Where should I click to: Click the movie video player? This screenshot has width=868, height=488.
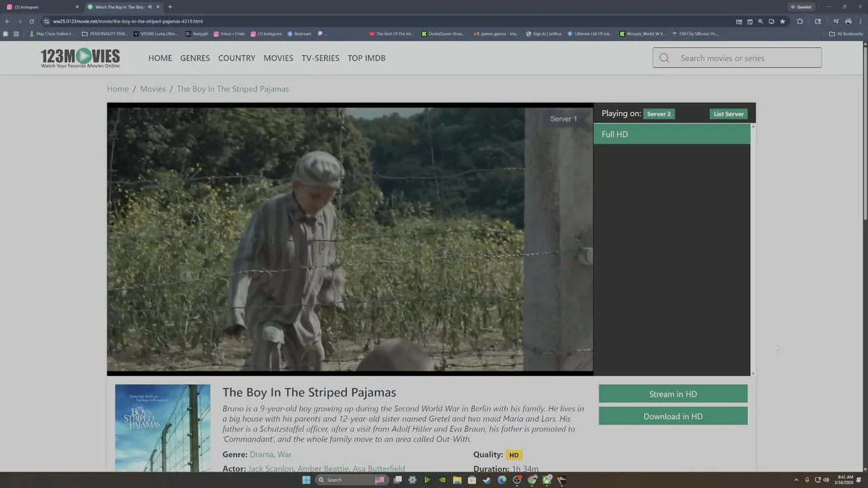click(350, 239)
